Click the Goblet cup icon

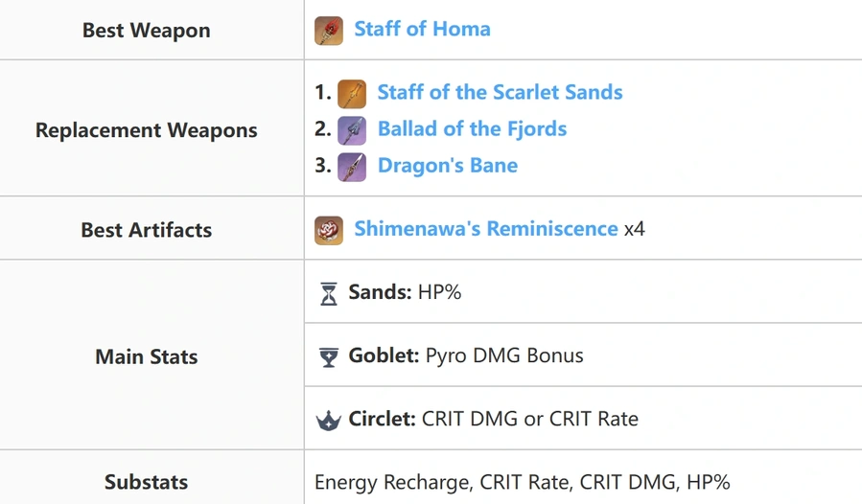329,357
